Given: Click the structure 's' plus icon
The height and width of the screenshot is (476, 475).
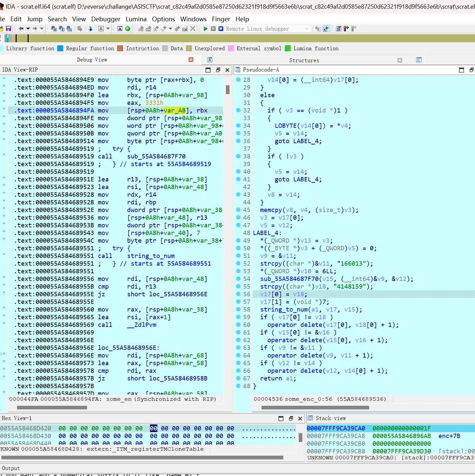Looking at the screenshot, I should point(164,29).
